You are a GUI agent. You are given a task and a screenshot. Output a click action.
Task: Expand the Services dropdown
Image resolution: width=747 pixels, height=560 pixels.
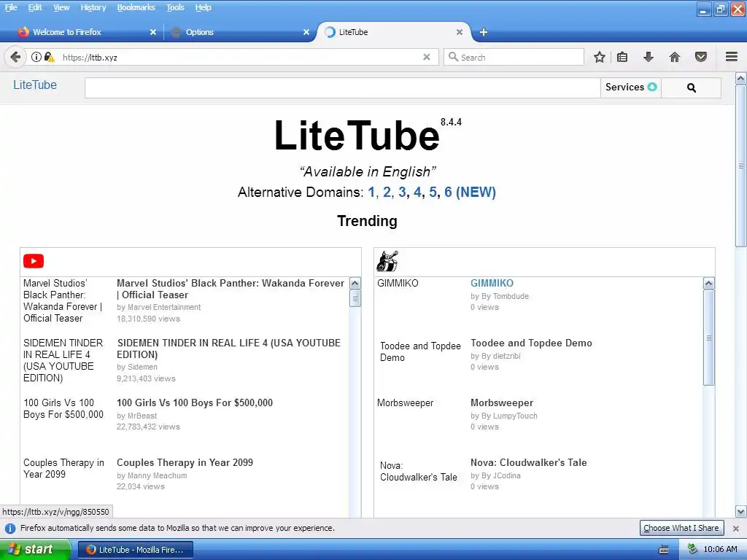point(631,87)
